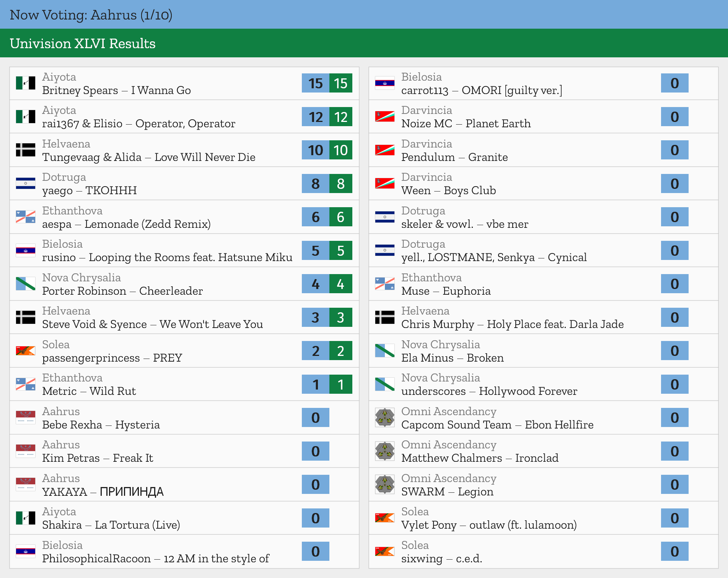Click the text 'SWARM – Legion'
The height and width of the screenshot is (578, 728).
[x=447, y=492]
